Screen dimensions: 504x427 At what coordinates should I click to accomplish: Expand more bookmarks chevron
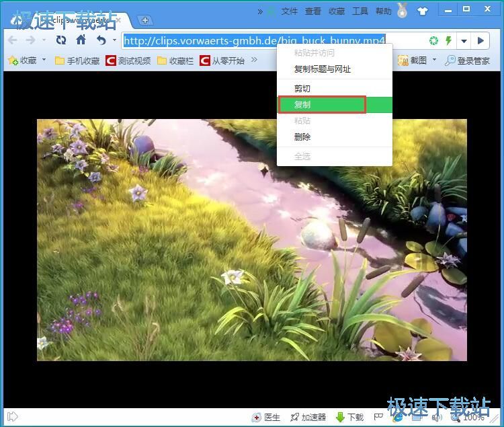click(x=254, y=60)
